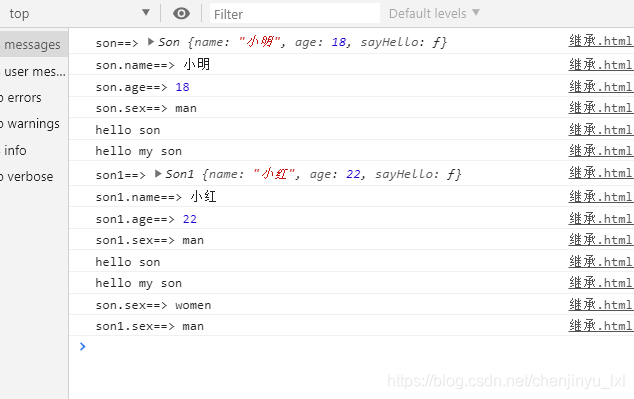
Task: Open source link for son.age==> 18 row
Action: tap(601, 87)
